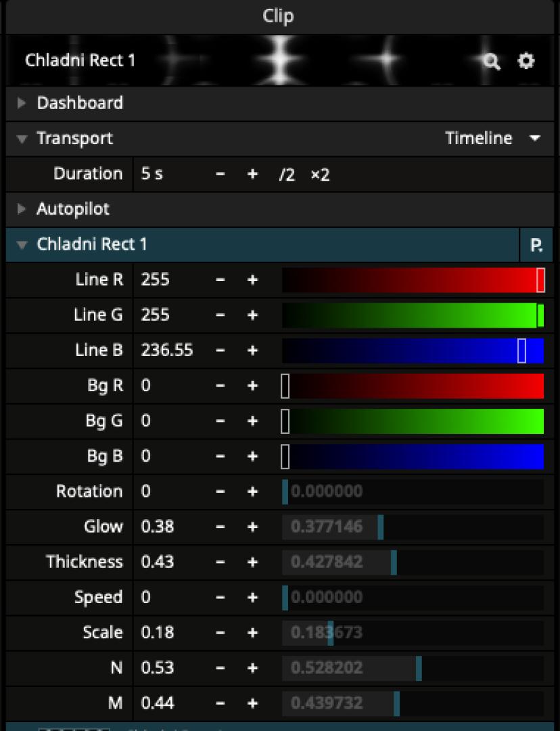Increase Duration with the plus button
560x731 pixels.
252,175
